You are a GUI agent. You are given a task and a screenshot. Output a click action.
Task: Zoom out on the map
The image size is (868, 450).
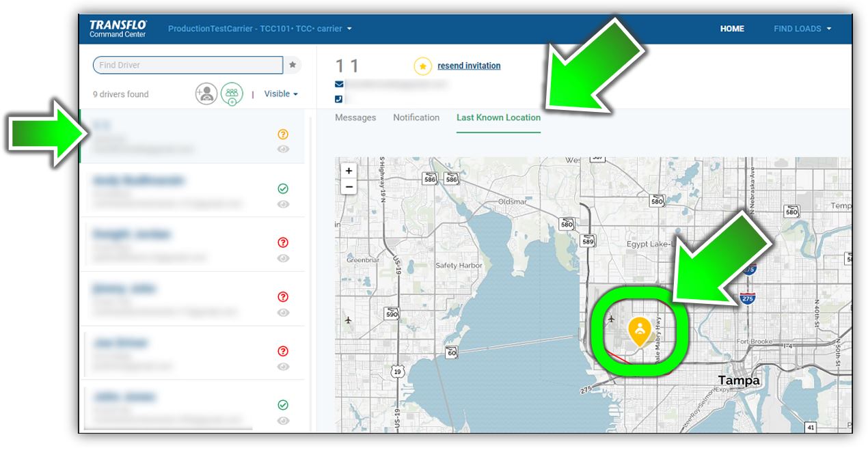click(x=349, y=186)
